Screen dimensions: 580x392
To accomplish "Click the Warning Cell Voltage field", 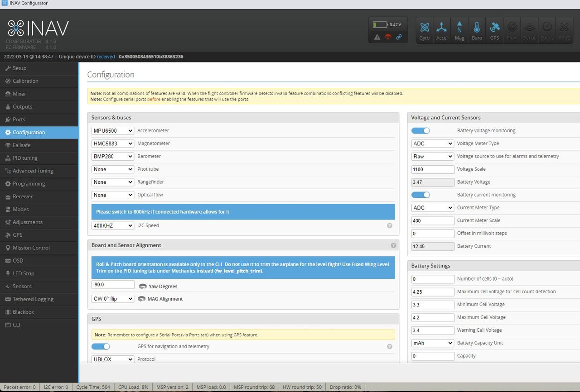I will (433, 330).
